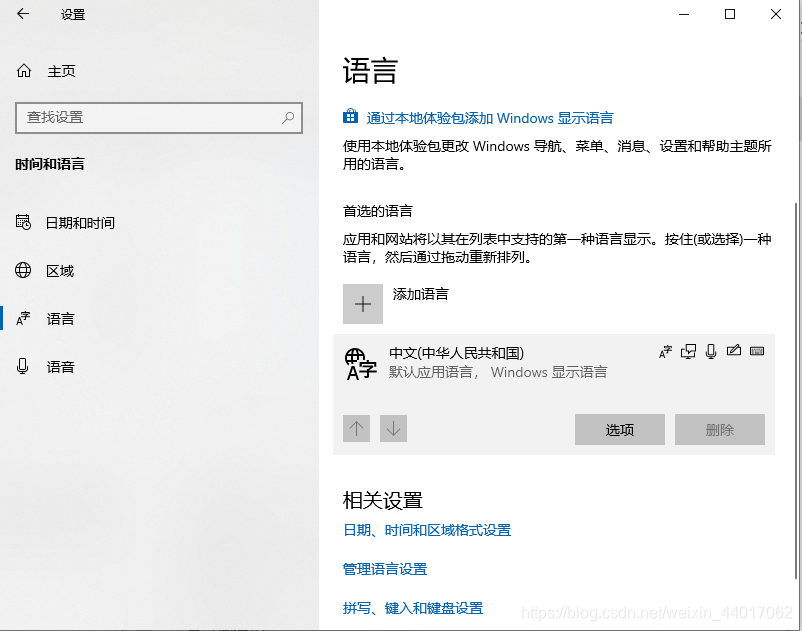Screen dimensions: 802x631
Task: Open the 主页 home icon
Action: point(24,71)
